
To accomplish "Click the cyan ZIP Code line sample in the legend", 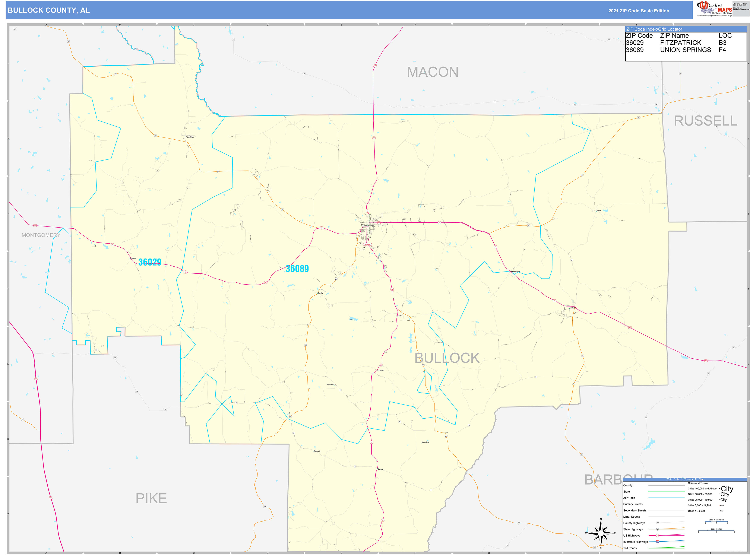I will [x=666, y=498].
